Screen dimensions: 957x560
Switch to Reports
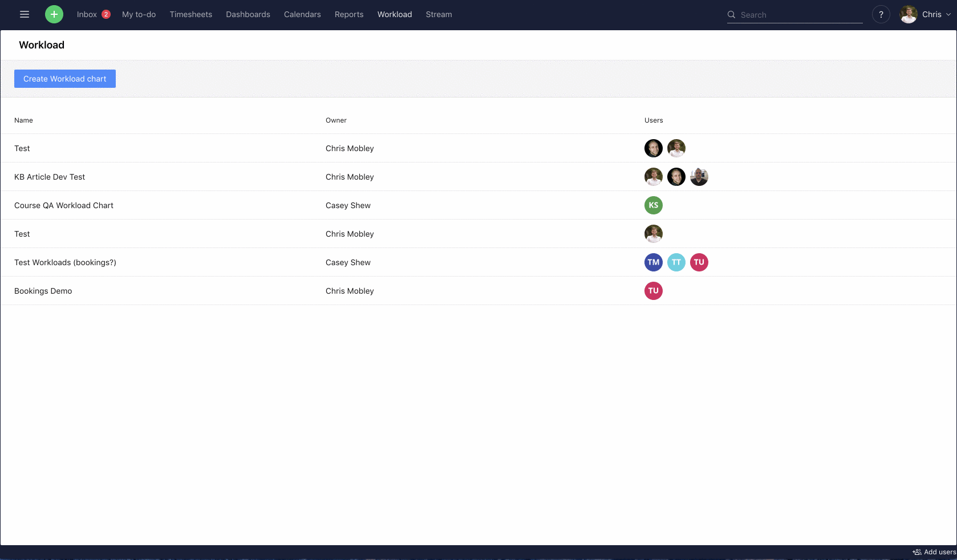349,14
